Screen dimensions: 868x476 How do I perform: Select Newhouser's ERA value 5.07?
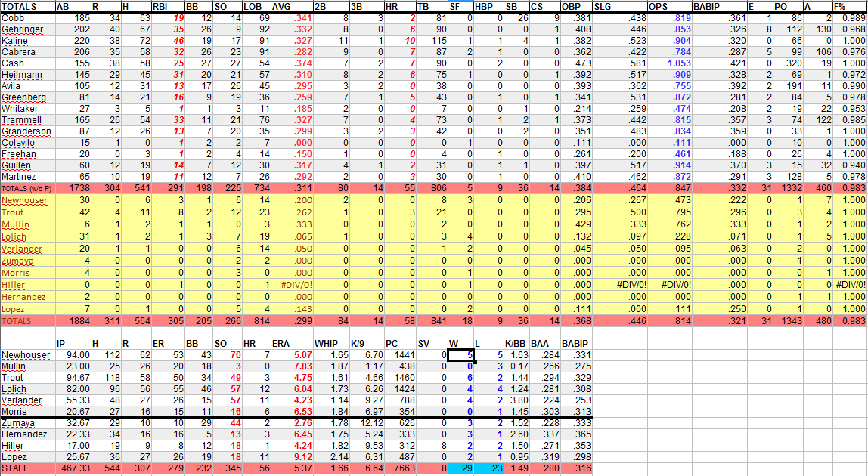point(292,355)
